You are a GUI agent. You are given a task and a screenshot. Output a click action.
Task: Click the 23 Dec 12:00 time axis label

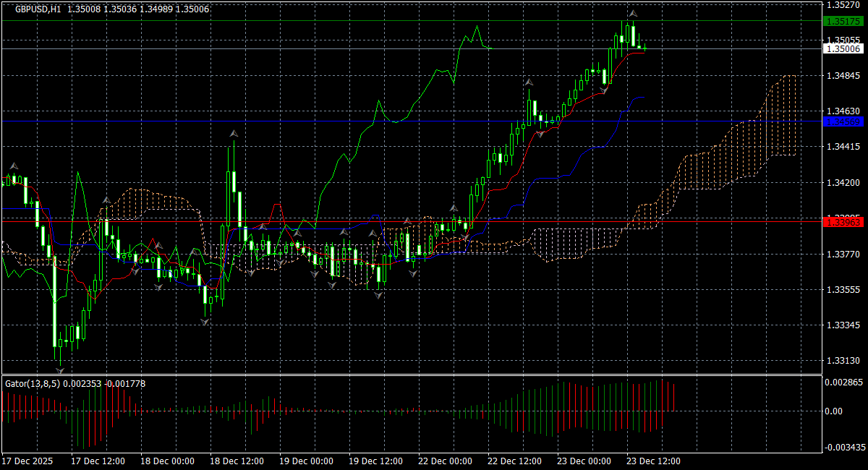tap(653, 461)
